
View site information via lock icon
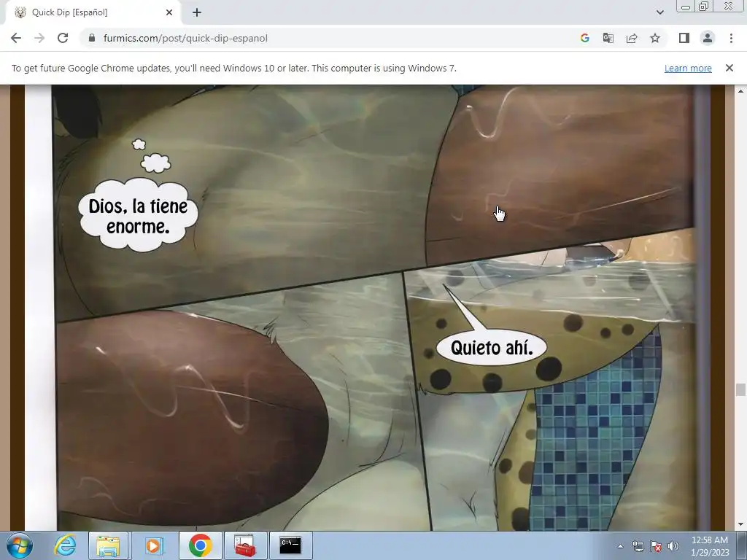tap(92, 38)
